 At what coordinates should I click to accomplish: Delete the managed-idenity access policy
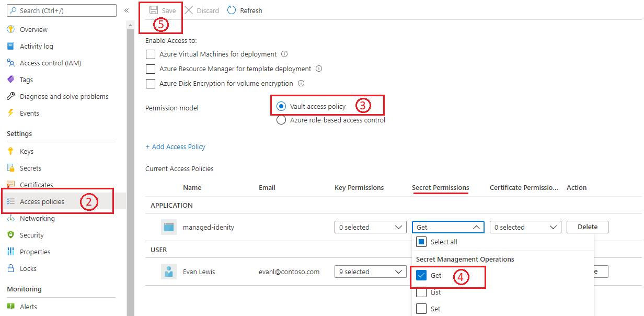pos(587,227)
